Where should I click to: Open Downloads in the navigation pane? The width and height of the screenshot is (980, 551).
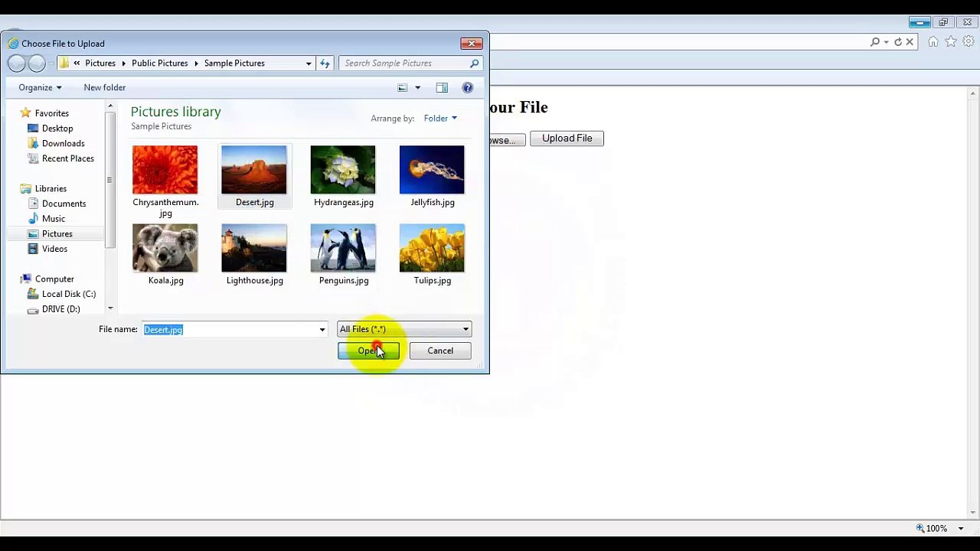point(63,143)
